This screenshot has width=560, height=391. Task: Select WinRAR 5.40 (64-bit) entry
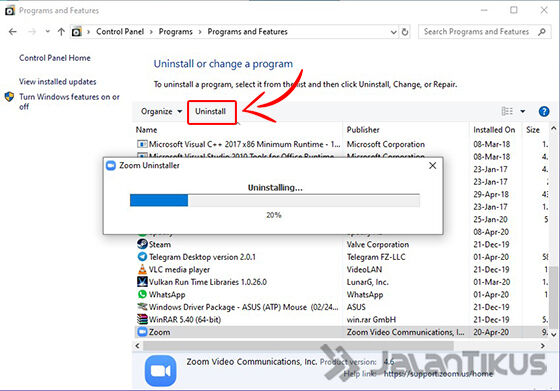(185, 320)
